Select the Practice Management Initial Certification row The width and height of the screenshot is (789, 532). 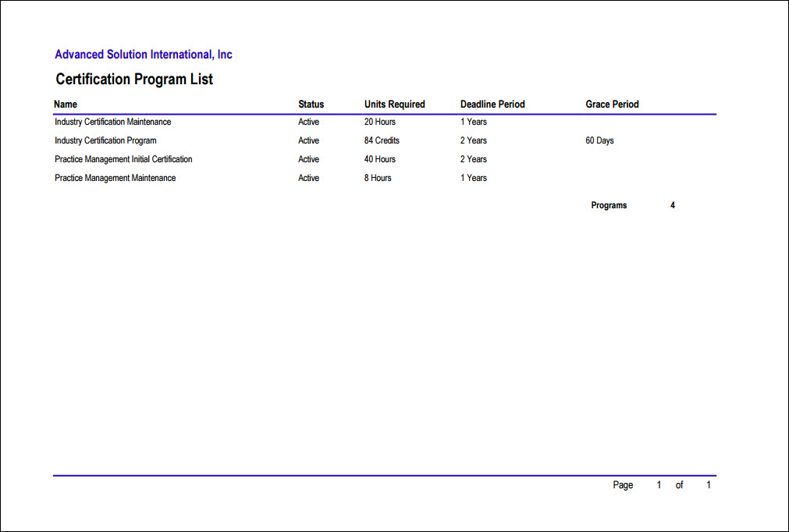(x=123, y=159)
